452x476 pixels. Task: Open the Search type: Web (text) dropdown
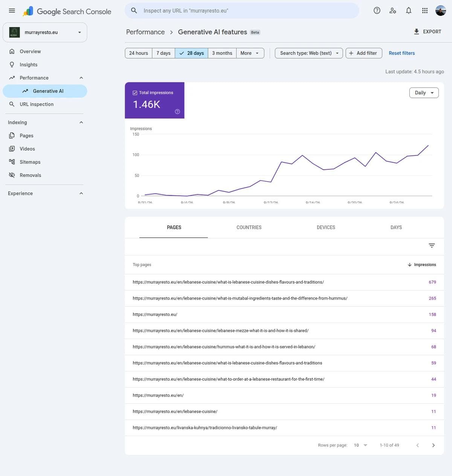point(309,53)
